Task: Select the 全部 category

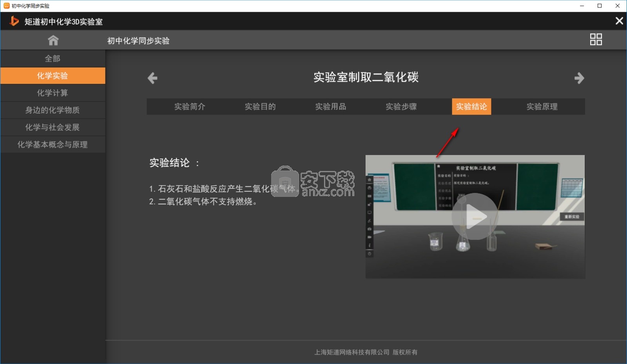Action: pyautogui.click(x=53, y=59)
